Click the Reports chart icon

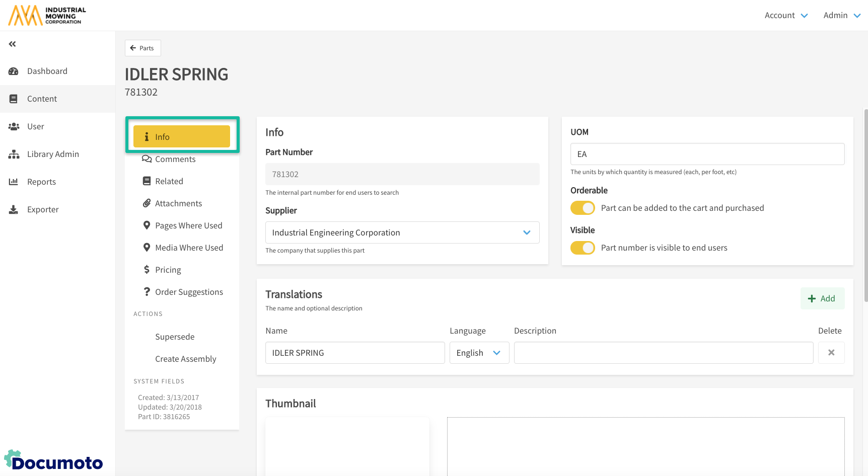[14, 182]
